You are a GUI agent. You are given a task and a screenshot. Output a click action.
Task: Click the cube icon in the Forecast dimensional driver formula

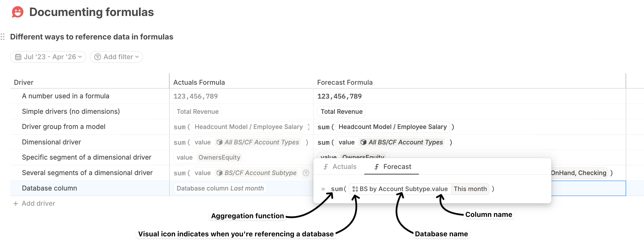tap(363, 142)
